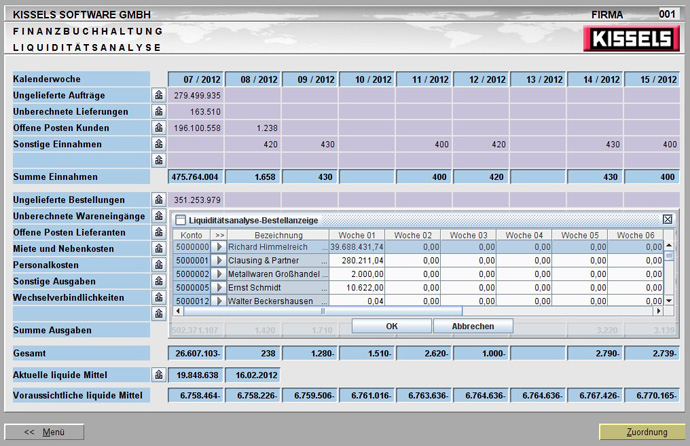Open detail icon for Unberechnete Lieferungen
The height and width of the screenshot is (446, 690).
click(x=158, y=111)
